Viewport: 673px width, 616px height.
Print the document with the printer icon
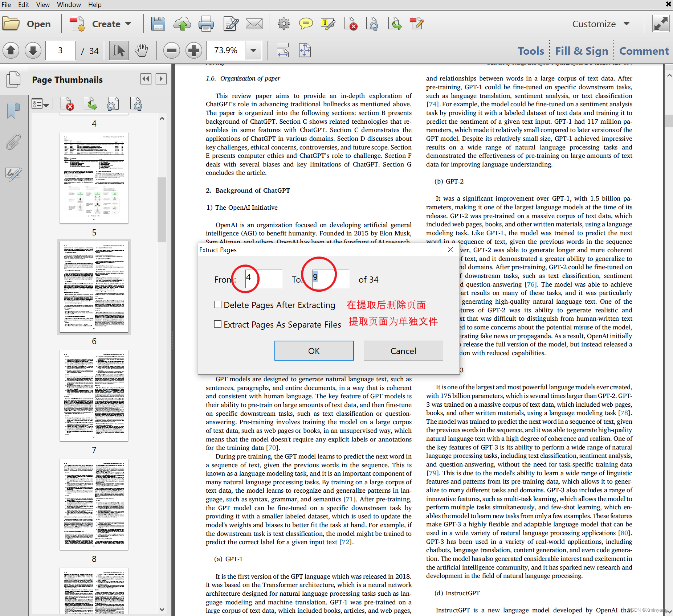(206, 24)
